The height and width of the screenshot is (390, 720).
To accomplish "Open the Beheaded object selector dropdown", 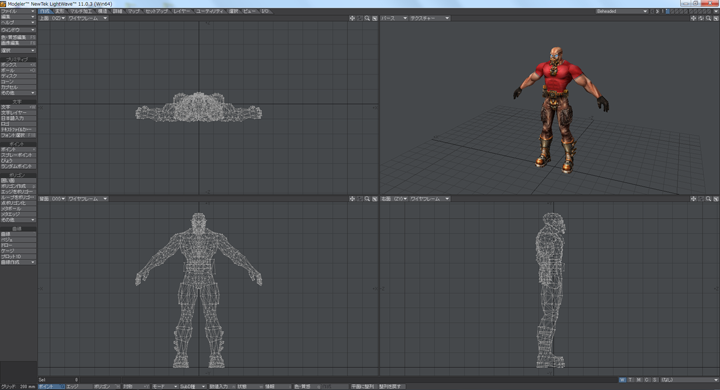I will coord(622,11).
